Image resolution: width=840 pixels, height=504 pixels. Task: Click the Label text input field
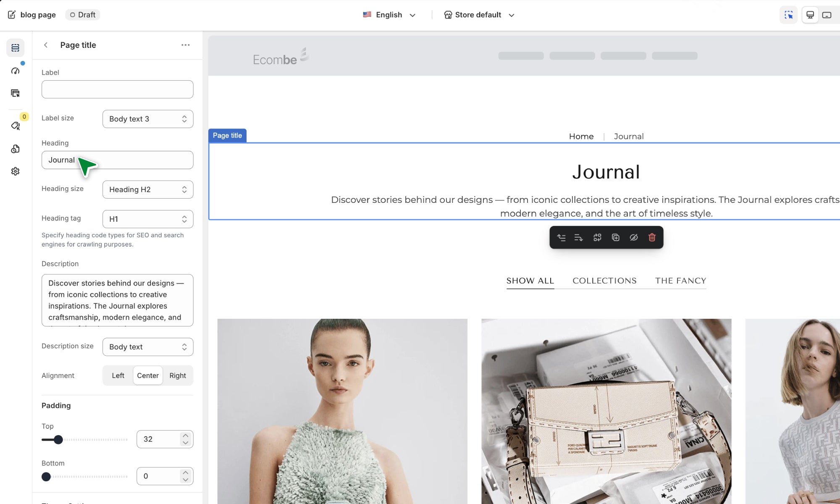[118, 89]
